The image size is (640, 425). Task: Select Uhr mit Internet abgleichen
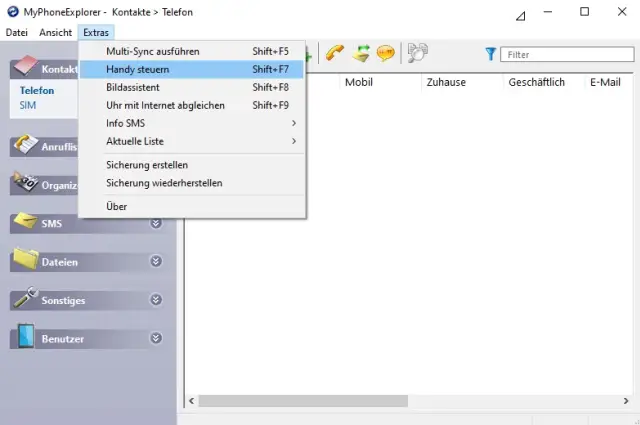click(x=192, y=105)
